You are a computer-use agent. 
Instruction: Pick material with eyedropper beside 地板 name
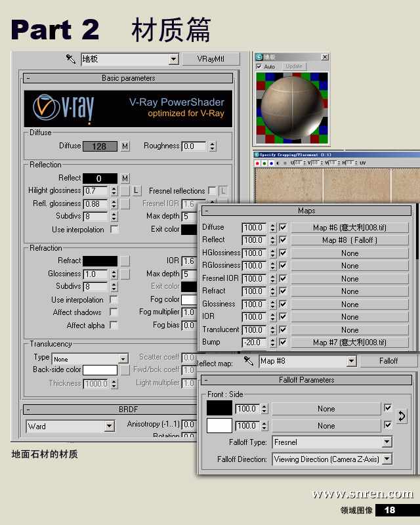click(x=70, y=59)
